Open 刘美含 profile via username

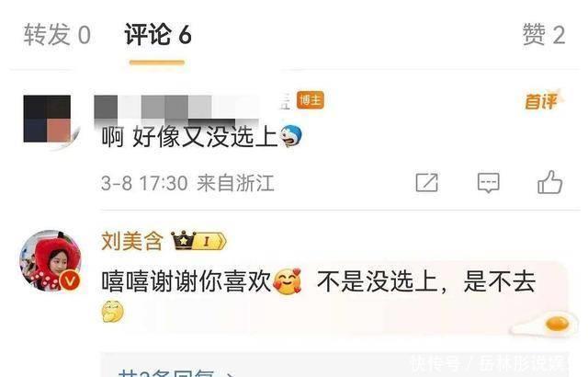pos(132,241)
